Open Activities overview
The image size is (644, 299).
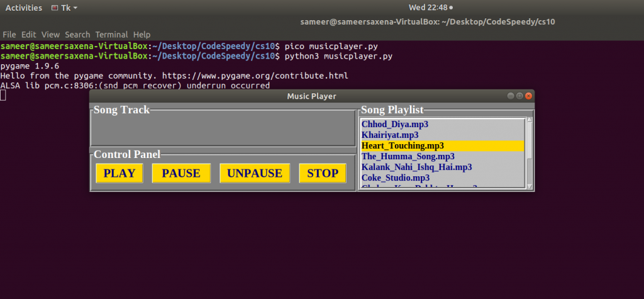pos(23,8)
